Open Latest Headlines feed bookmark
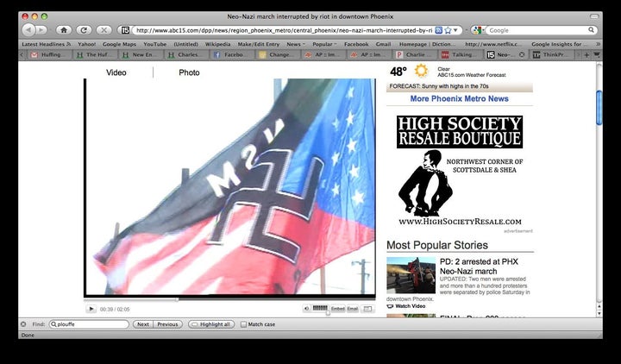This screenshot has height=364, width=621. pyautogui.click(x=46, y=44)
